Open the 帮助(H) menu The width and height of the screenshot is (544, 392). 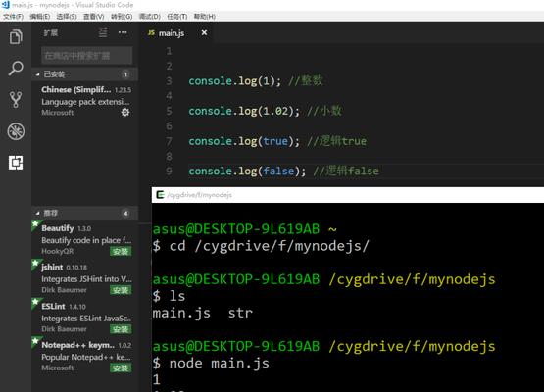204,17
